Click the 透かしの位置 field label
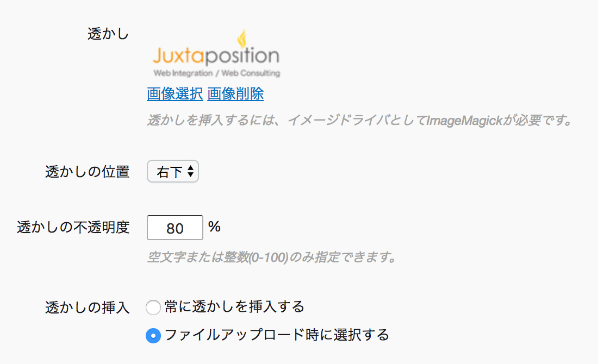This screenshot has width=598, height=364. tap(88, 172)
